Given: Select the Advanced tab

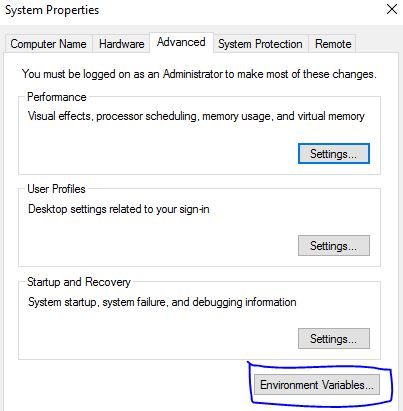Looking at the screenshot, I should [181, 42].
